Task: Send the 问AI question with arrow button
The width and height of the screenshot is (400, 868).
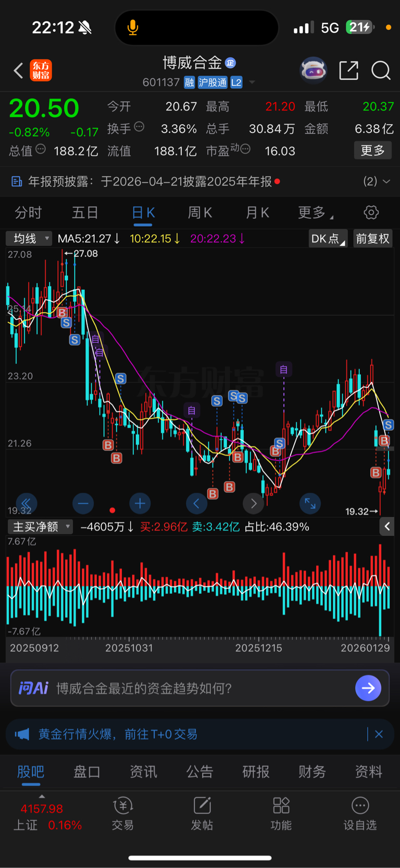Action: point(368,688)
